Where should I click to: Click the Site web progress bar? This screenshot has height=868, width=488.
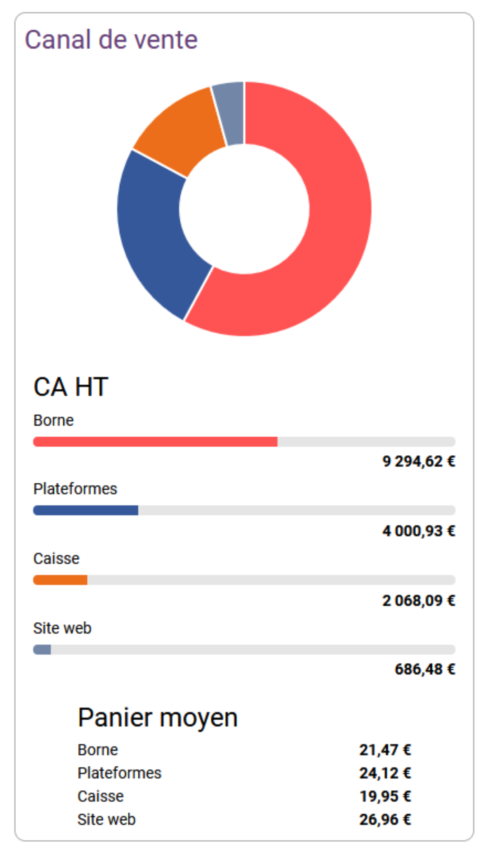tap(244, 650)
